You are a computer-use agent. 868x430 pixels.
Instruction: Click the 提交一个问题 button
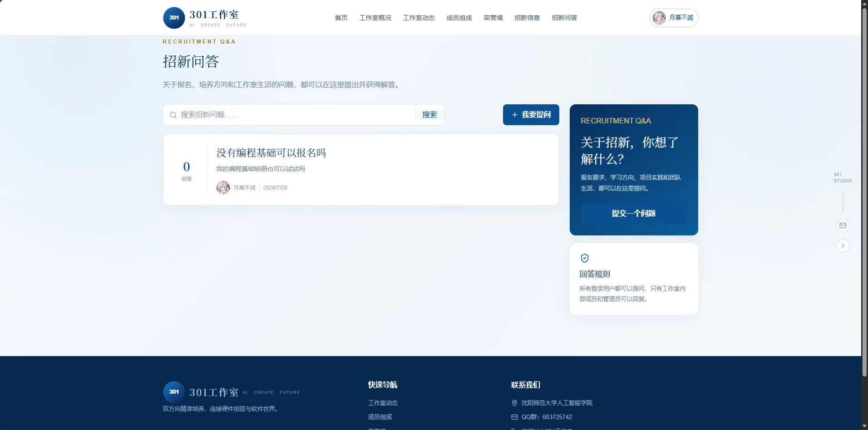click(x=634, y=213)
